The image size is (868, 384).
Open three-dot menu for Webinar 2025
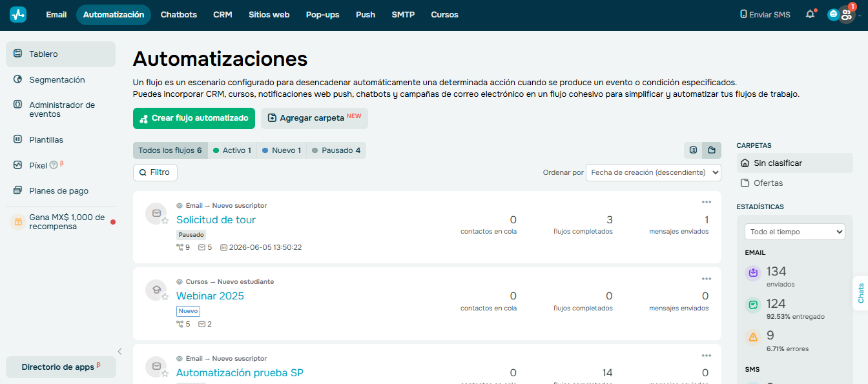point(707,279)
